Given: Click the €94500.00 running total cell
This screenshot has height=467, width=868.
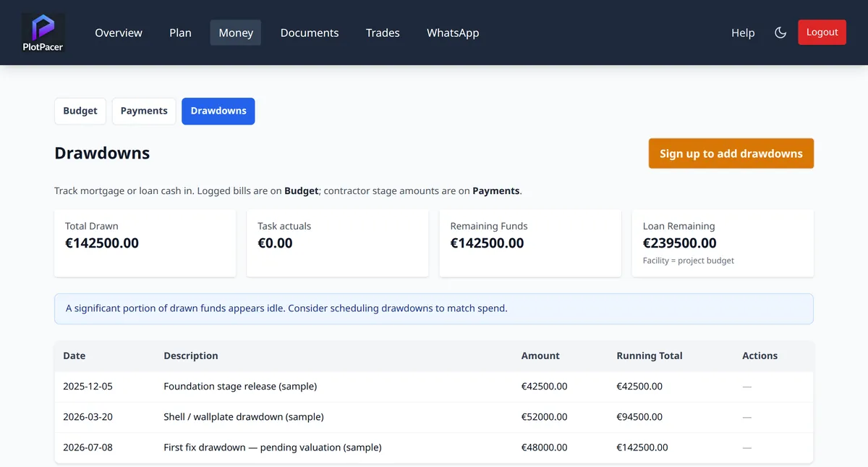Looking at the screenshot, I should coord(639,417).
